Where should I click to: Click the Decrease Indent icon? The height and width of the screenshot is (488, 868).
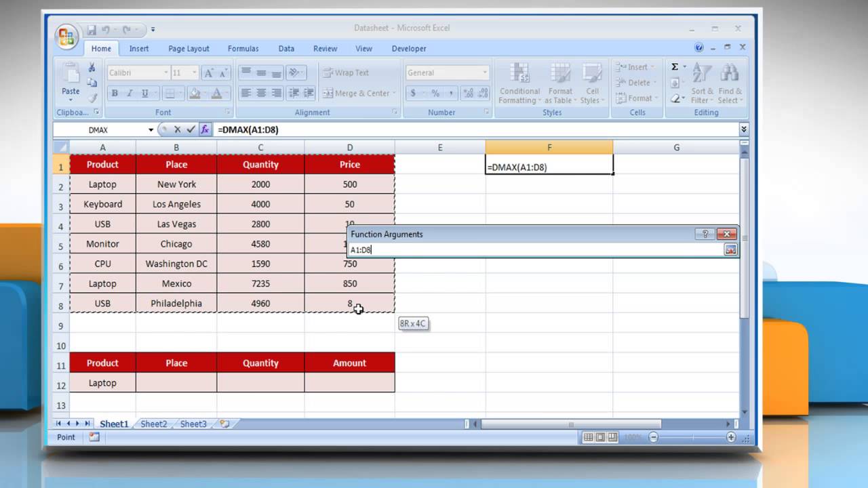(294, 94)
